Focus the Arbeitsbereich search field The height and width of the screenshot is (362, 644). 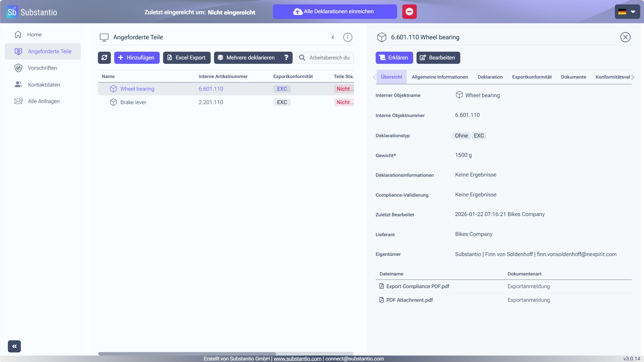(x=329, y=58)
